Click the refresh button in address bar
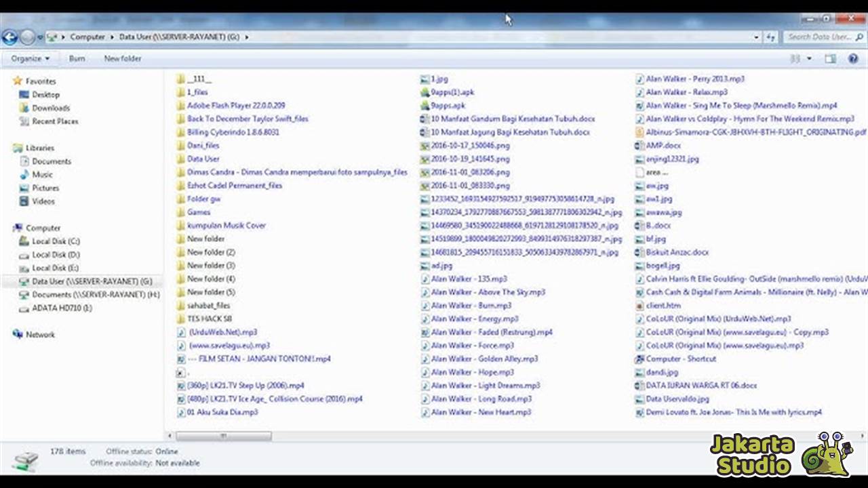Screen dimensions: 868x488 [771, 37]
